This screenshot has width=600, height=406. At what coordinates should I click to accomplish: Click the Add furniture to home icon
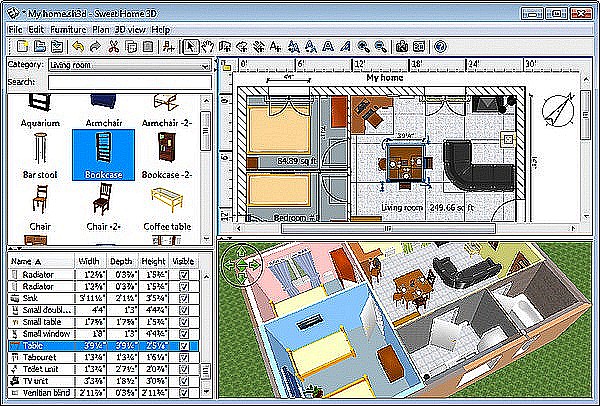(168, 47)
